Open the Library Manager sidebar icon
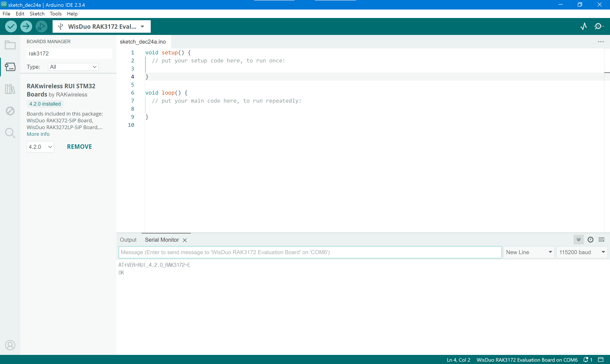This screenshot has height=364, width=610. pos(10,89)
